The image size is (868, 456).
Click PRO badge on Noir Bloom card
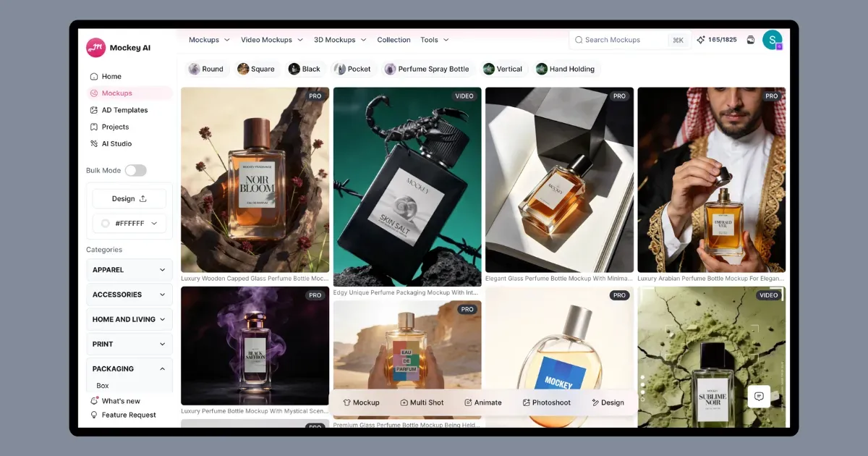pyautogui.click(x=315, y=96)
